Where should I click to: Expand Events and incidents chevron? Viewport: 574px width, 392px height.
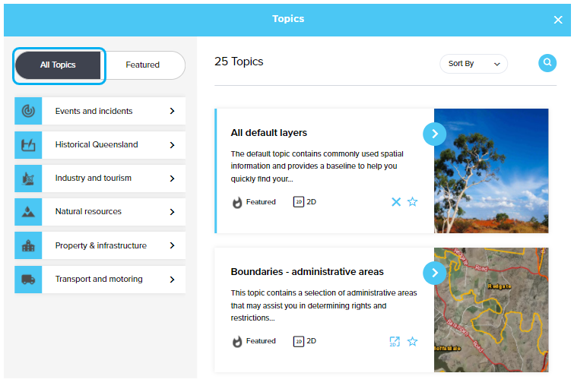coord(172,111)
